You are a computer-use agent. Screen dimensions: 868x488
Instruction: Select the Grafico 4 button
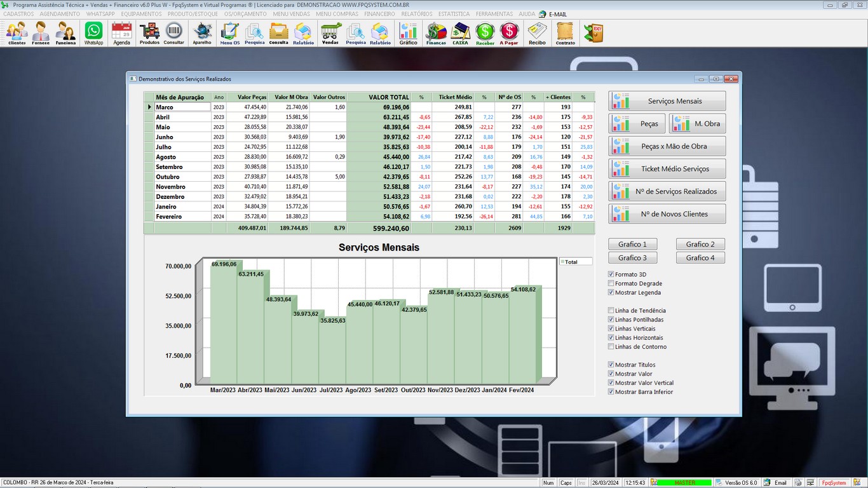coord(700,258)
